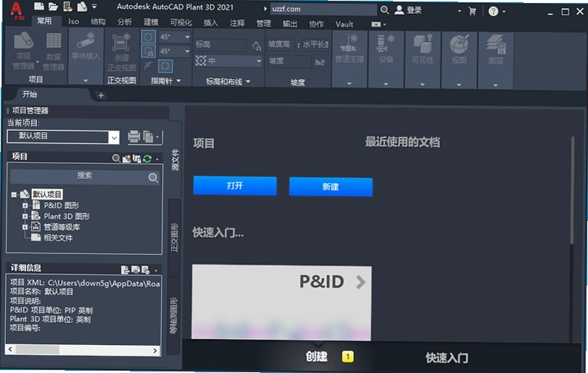Screen dimensions: 588x373
Task: Switch to the 分析 ribbon tab
Action: click(124, 22)
